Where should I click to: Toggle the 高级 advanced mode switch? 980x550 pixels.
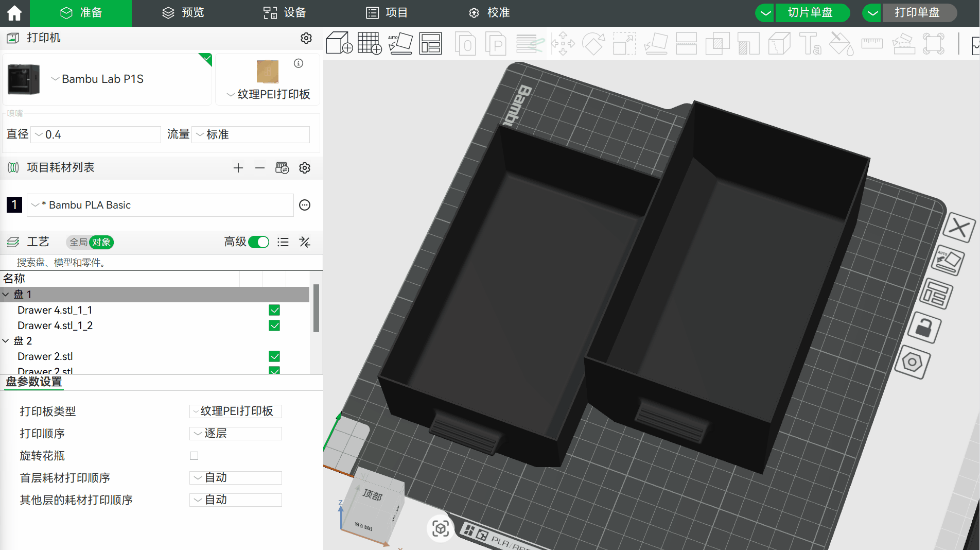258,242
